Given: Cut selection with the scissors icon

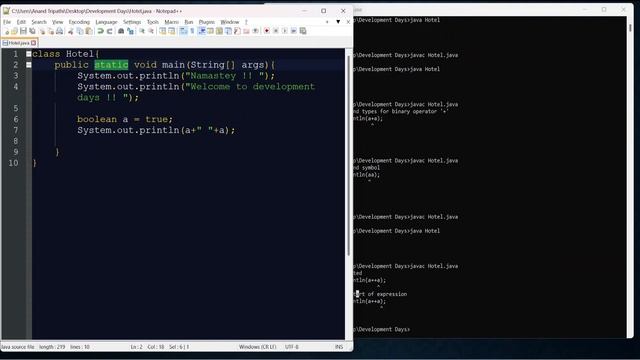Looking at the screenshot, I should (71, 31).
